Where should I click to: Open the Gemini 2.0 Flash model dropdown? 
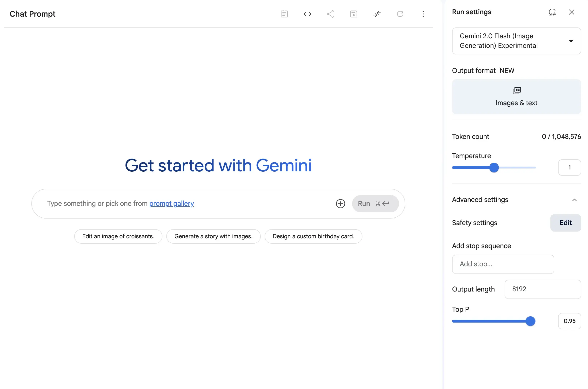coord(516,41)
